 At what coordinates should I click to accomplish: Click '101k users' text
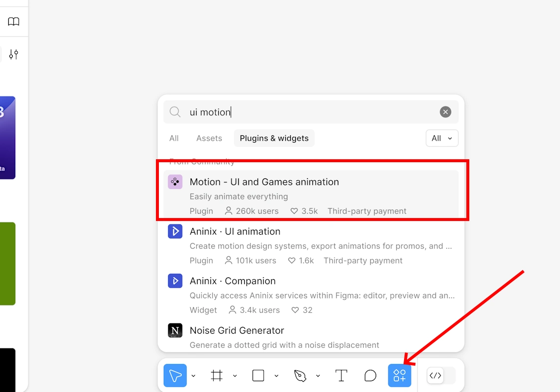click(x=255, y=261)
